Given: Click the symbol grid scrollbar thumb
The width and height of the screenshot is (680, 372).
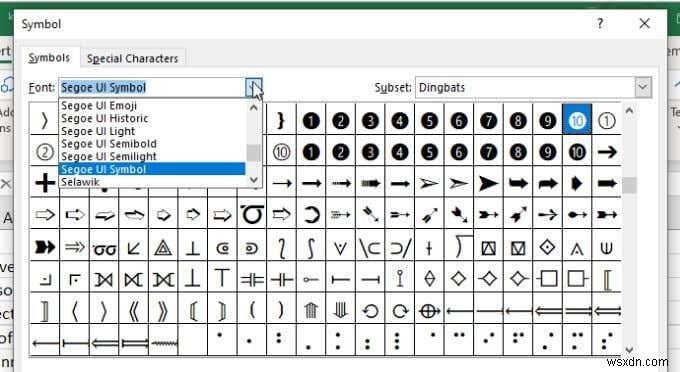Looking at the screenshot, I should pyautogui.click(x=629, y=185).
